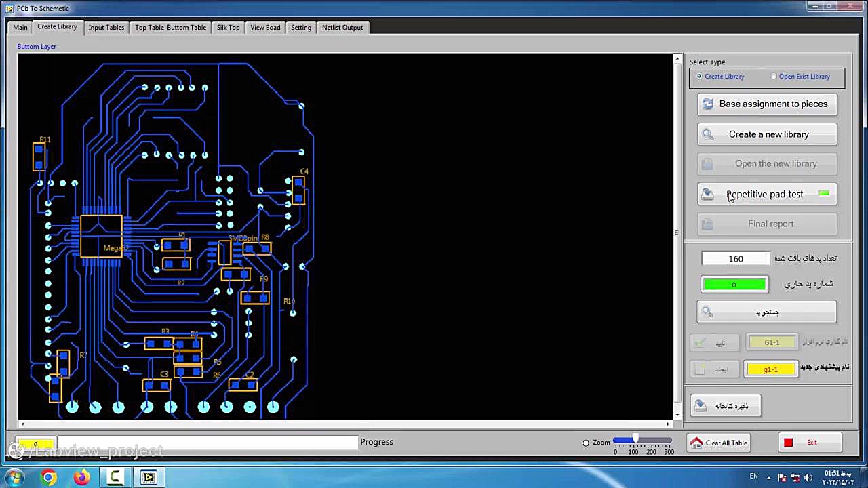Open the Top Table Buttom Table tab

click(x=170, y=28)
